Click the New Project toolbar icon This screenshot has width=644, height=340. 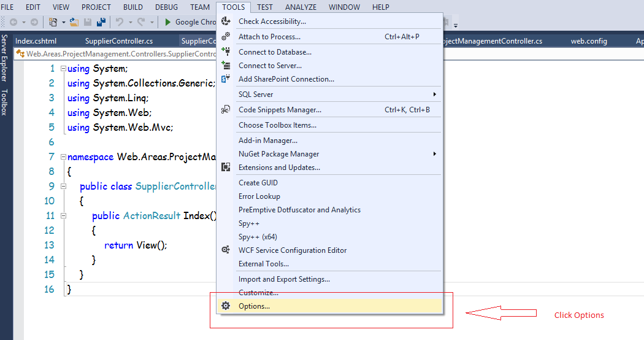(x=53, y=22)
